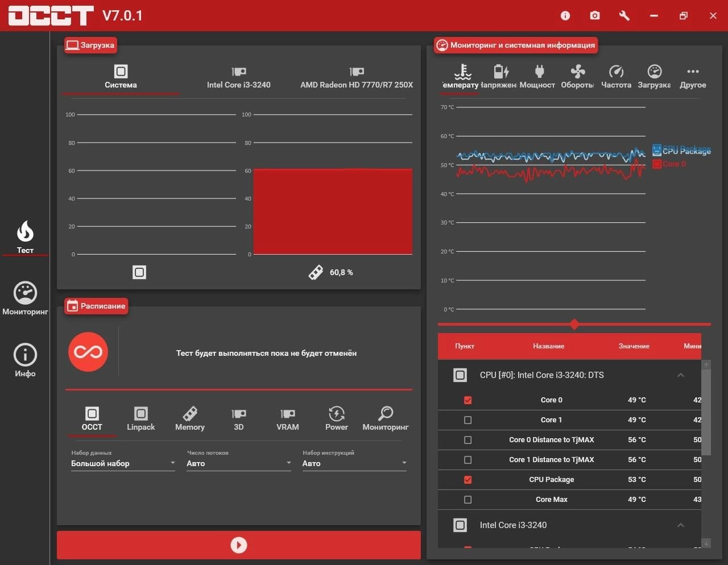Check the Core Max checkbox
The width and height of the screenshot is (728, 565).
tap(468, 500)
